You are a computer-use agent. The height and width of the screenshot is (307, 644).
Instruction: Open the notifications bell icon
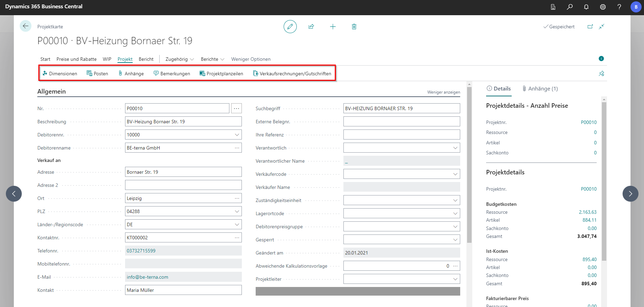coord(586,7)
